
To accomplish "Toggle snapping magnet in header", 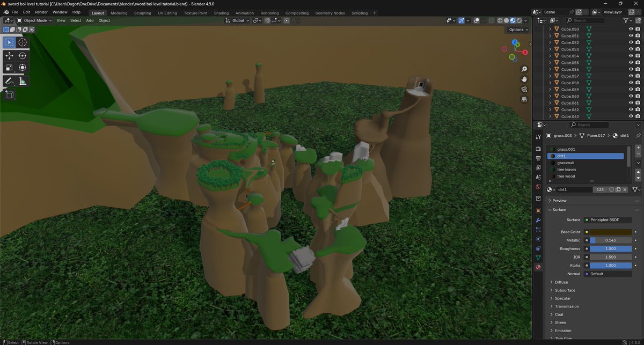I will pos(268,20).
